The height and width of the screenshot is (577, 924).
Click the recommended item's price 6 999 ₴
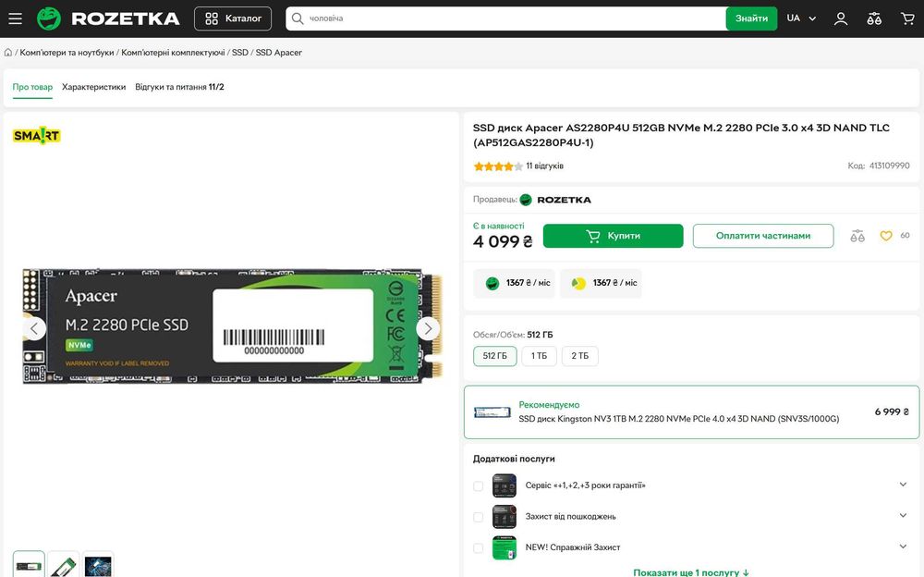click(892, 411)
